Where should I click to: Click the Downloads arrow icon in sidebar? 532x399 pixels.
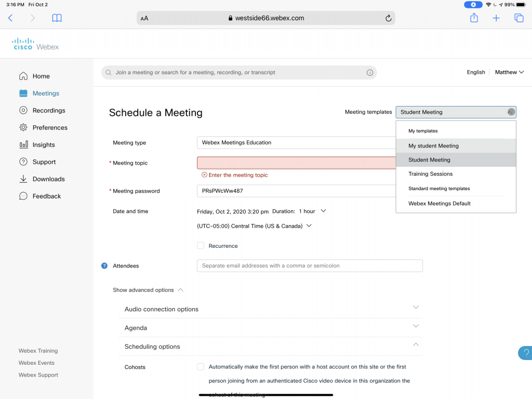click(23, 179)
